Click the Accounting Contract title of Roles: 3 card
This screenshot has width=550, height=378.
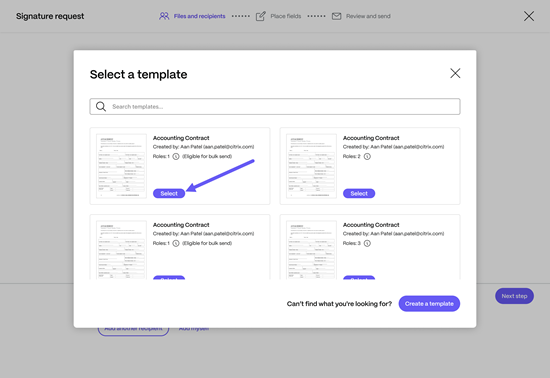point(371,225)
